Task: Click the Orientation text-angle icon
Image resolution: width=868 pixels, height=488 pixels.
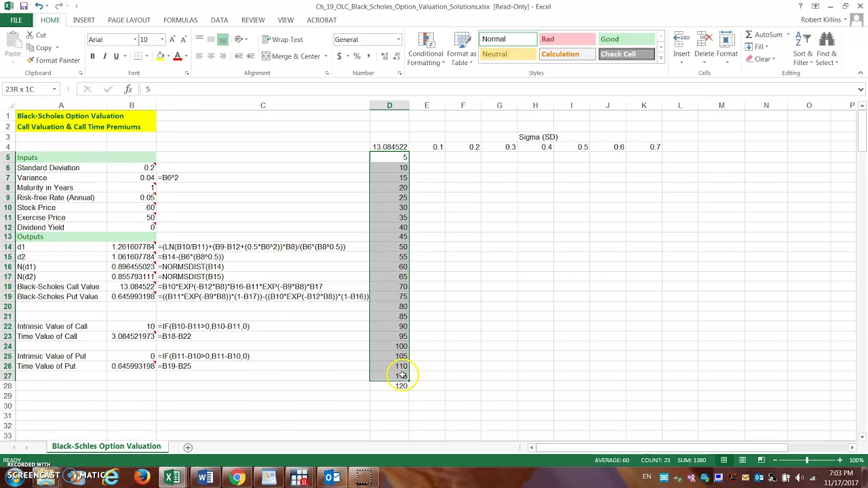Action: click(x=240, y=39)
